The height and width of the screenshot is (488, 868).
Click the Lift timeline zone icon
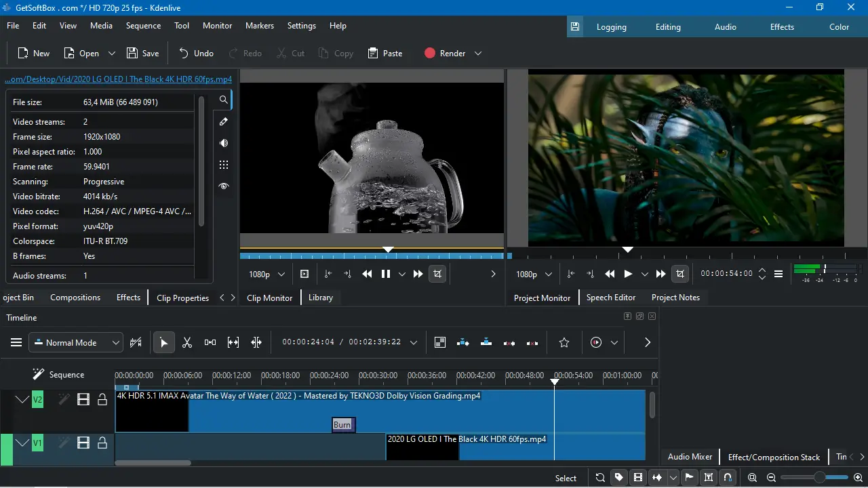(532, 342)
